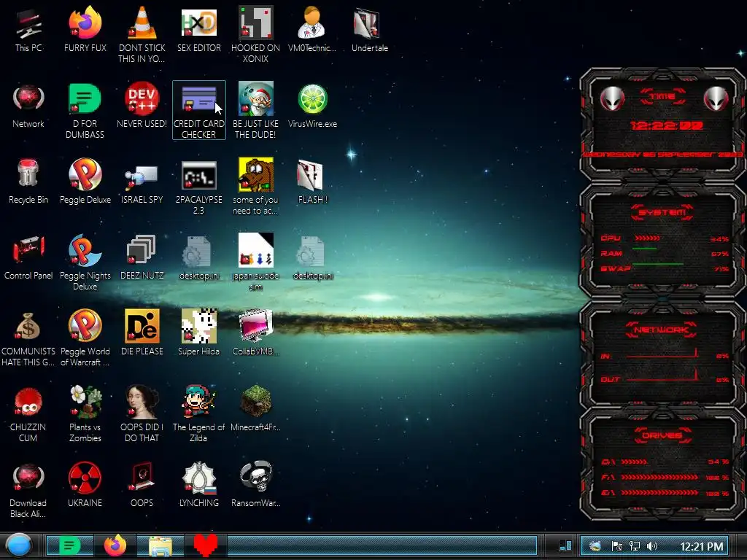This screenshot has width=747, height=560.
Task: Open the Action Center flag tray icon
Action: 616,546
